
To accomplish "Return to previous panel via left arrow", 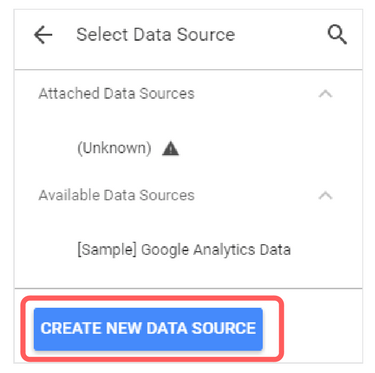I will 43,35.
